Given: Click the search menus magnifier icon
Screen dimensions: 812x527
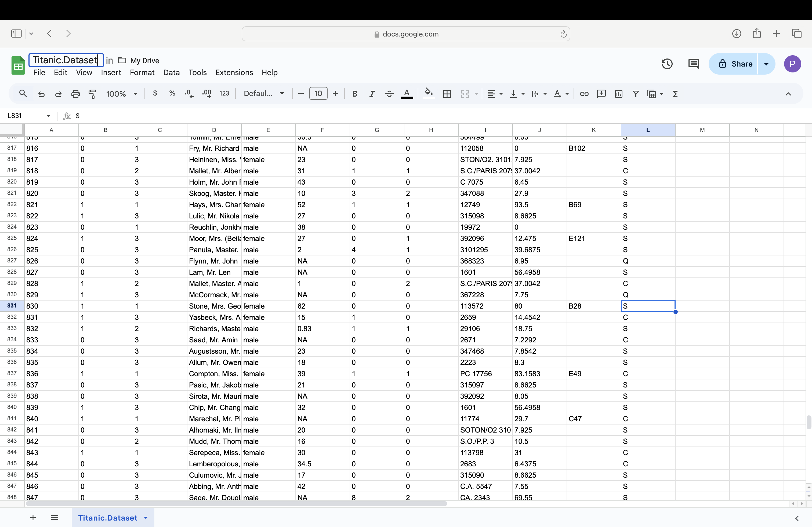Looking at the screenshot, I should coord(23,93).
